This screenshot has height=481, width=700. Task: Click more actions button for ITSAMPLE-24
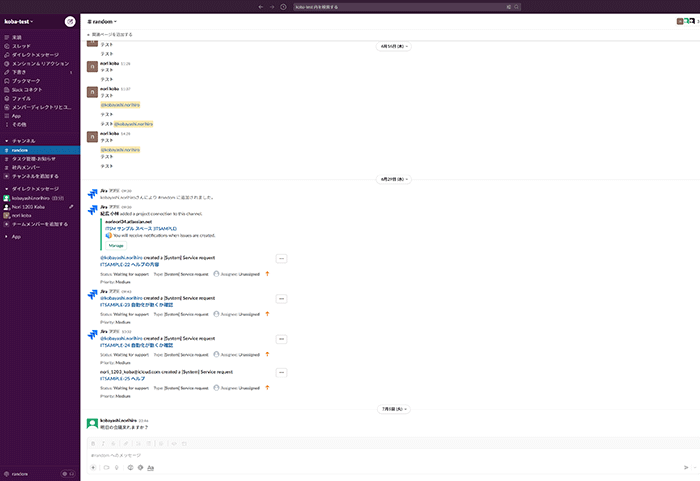pos(281,339)
